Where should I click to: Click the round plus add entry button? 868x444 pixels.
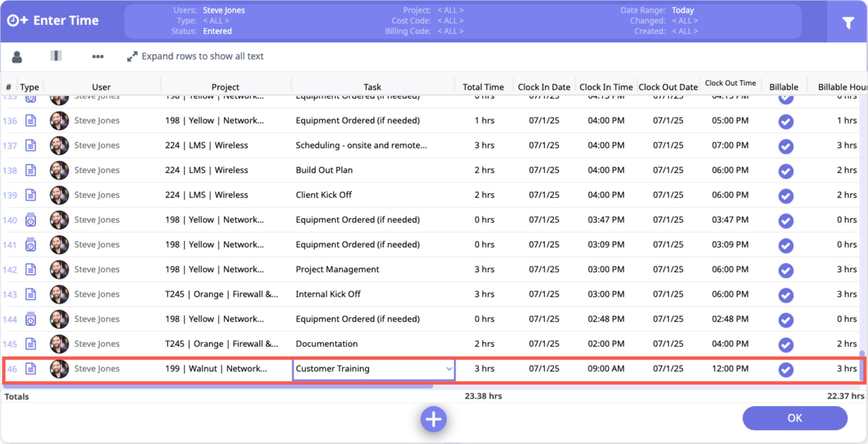point(433,419)
